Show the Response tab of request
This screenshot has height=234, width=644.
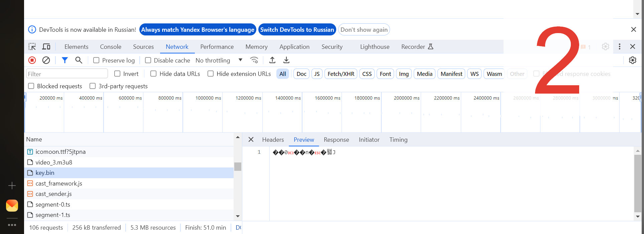point(336,140)
